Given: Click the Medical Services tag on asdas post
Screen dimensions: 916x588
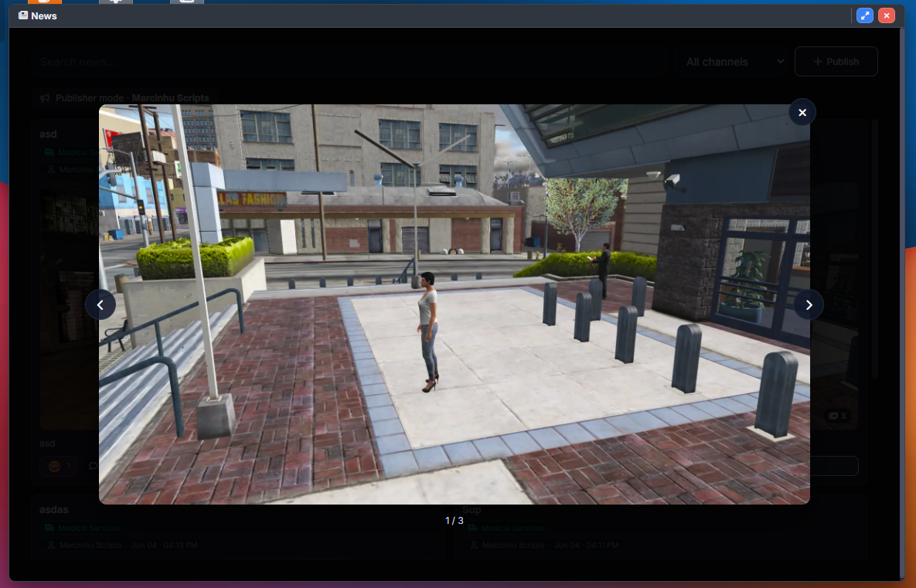Looking at the screenshot, I should pos(83,528).
